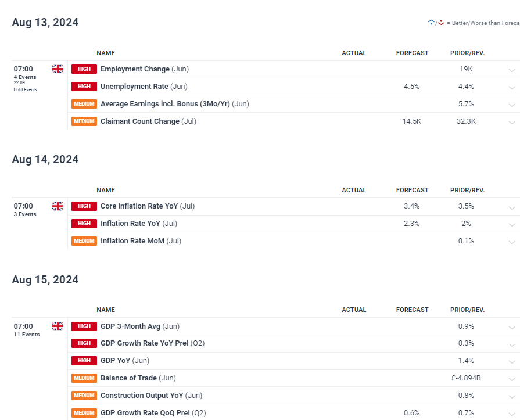Image resolution: width=520 pixels, height=420 pixels.
Task: Click the UK flag icon for Aug 13
Action: pos(58,69)
